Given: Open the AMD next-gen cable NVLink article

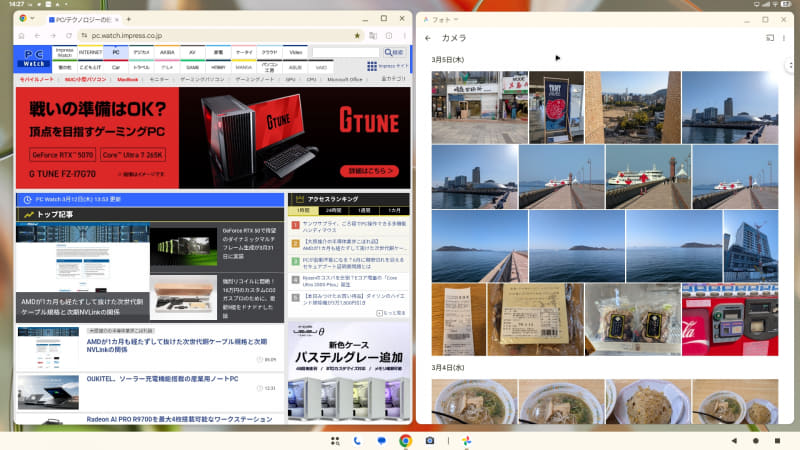Looking at the screenshot, I should pyautogui.click(x=177, y=345).
